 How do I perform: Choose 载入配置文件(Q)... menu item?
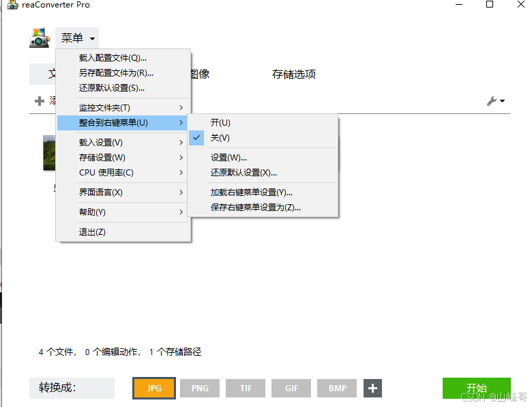(122, 58)
